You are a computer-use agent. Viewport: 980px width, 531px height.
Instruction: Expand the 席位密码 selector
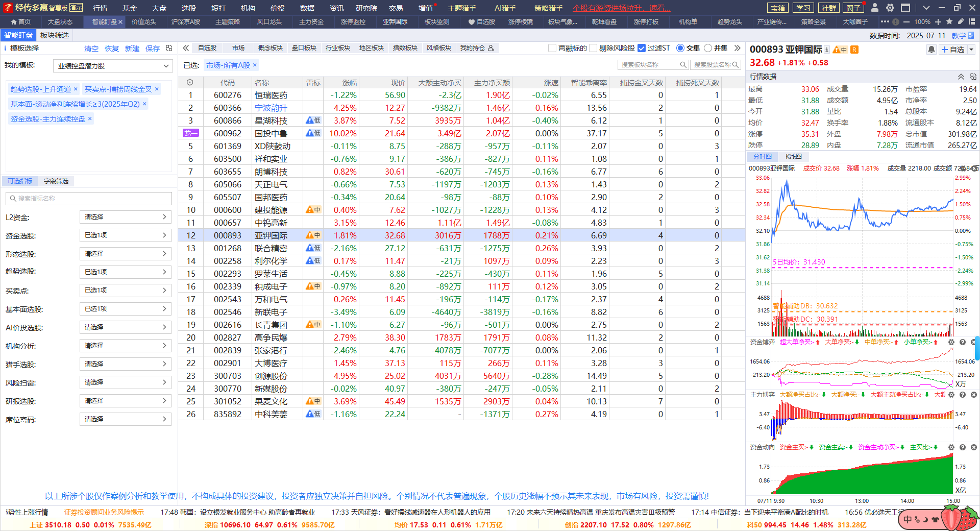point(126,419)
